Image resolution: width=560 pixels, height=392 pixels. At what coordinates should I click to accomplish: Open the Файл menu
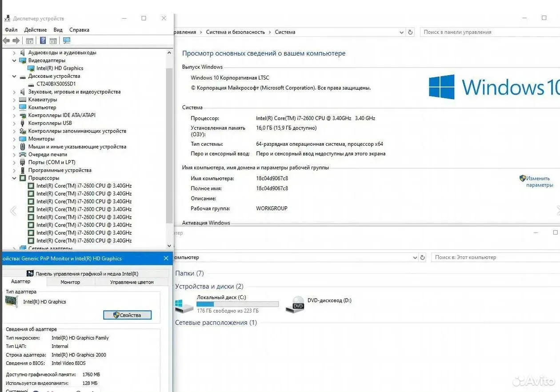point(11,30)
